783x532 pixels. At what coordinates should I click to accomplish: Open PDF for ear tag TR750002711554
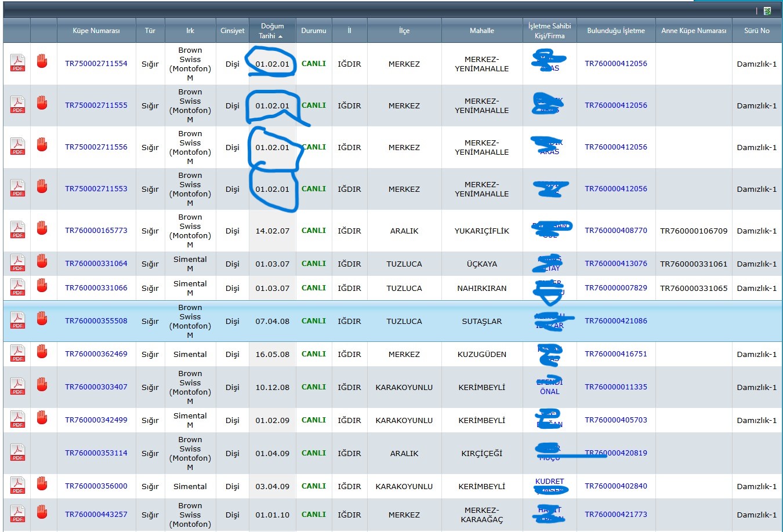[x=18, y=63]
